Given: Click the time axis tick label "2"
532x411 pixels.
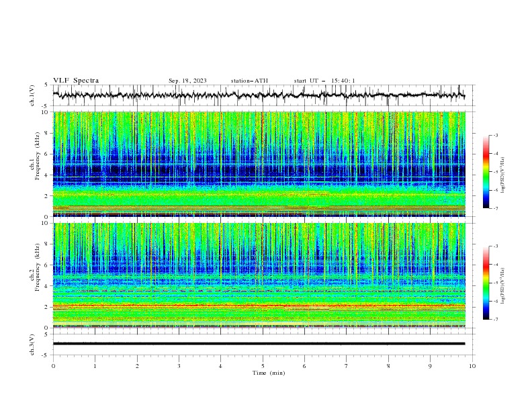Looking at the screenshot, I should (137, 366).
